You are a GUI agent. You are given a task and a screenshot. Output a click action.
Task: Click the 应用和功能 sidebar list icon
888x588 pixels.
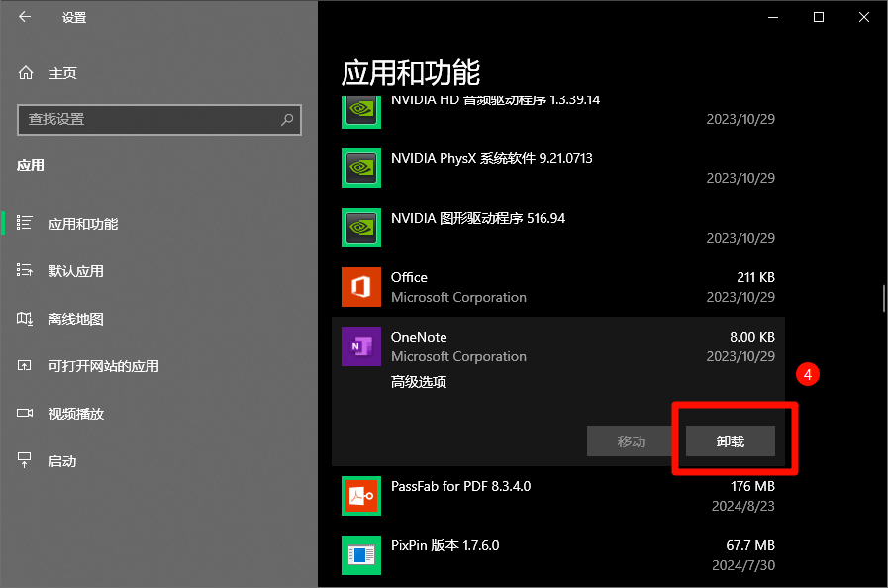click(25, 223)
